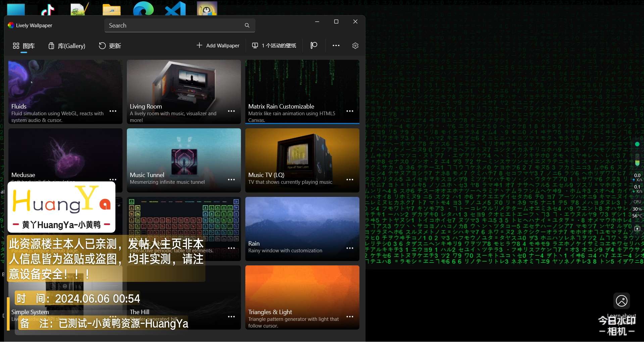Switch to the 图库 tab
644x342 pixels.
click(x=24, y=46)
